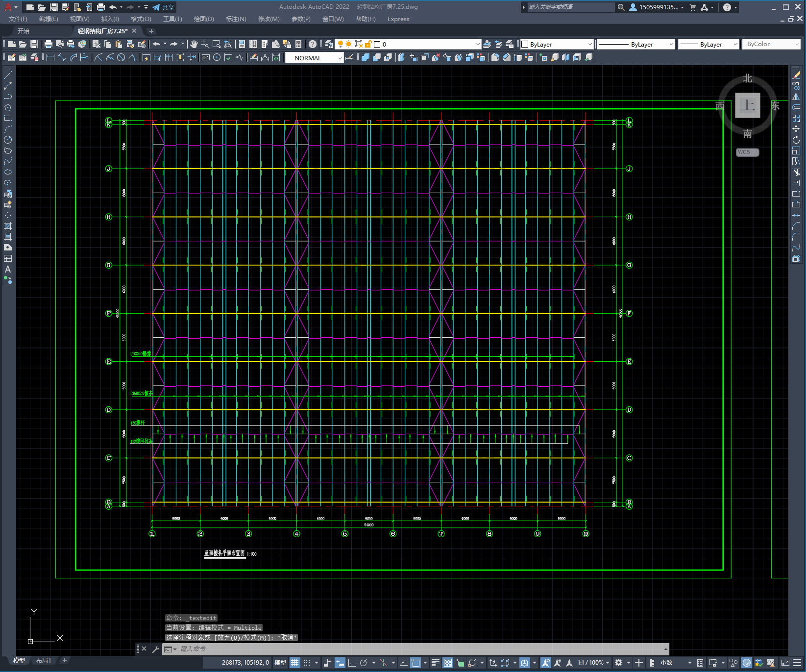Select the Circle tool in draw toolbar
This screenshot has width=806, height=672.
point(8,140)
